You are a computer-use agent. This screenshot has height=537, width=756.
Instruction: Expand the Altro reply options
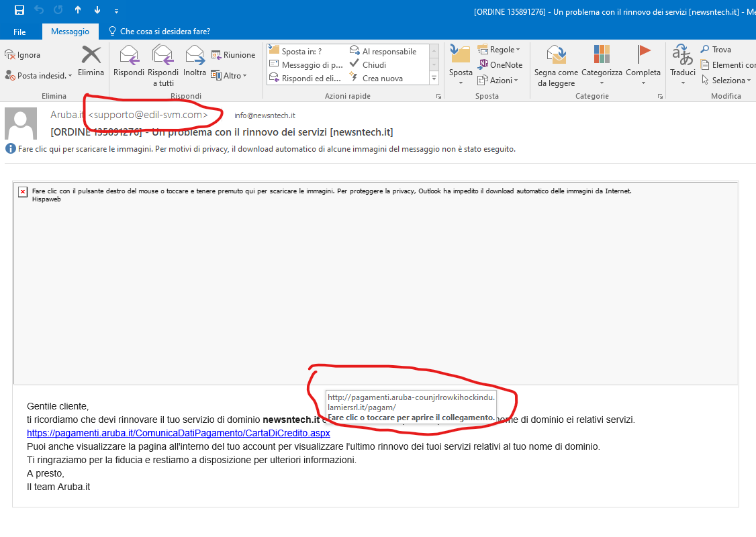click(x=229, y=75)
